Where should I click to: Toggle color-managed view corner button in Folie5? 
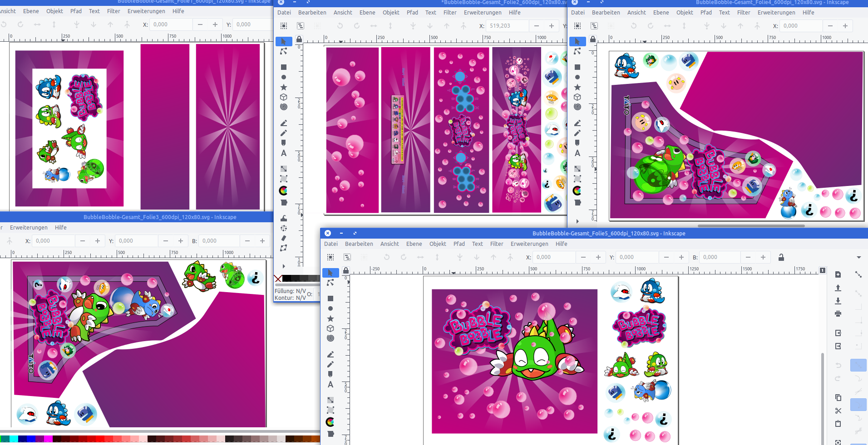(x=823, y=270)
